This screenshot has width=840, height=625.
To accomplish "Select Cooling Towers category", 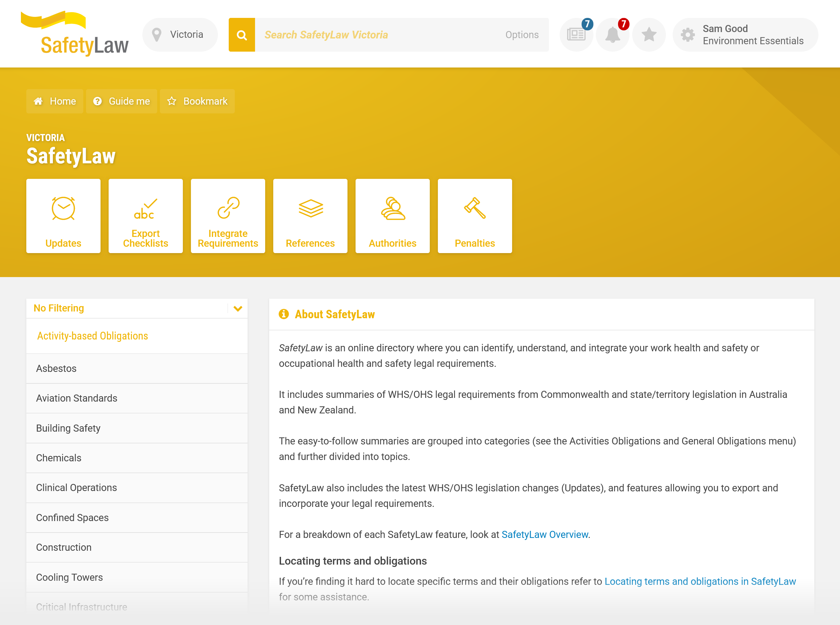I will pyautogui.click(x=137, y=578).
